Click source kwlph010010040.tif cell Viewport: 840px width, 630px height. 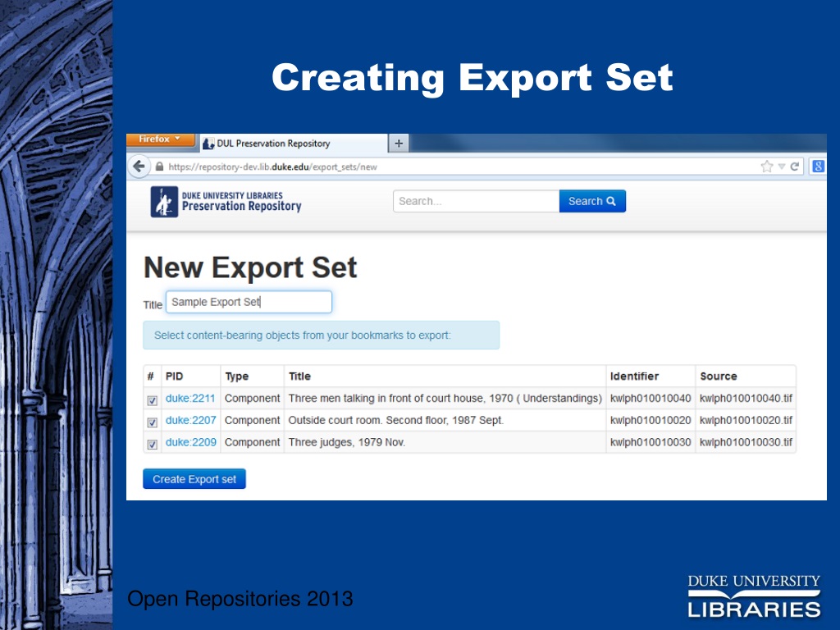point(746,398)
